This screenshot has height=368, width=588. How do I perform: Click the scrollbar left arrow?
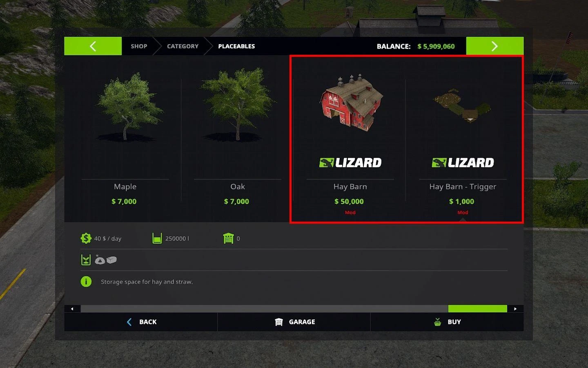[x=72, y=309]
